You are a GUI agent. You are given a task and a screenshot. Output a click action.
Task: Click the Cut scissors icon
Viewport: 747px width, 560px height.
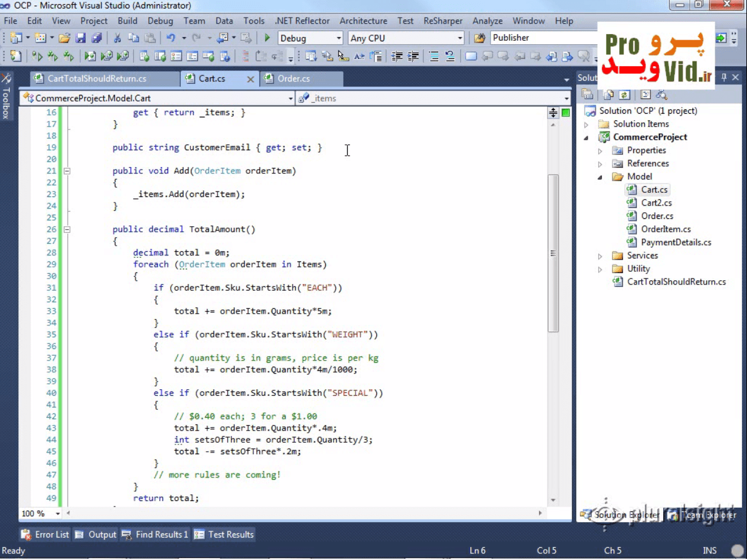click(x=117, y=38)
